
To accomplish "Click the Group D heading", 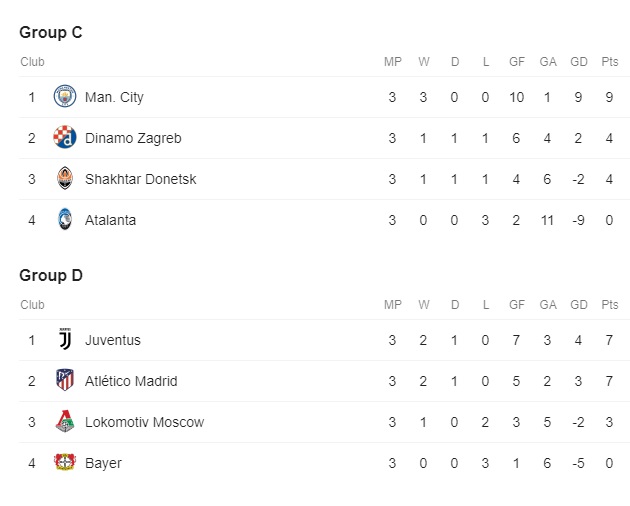I will pos(51,275).
